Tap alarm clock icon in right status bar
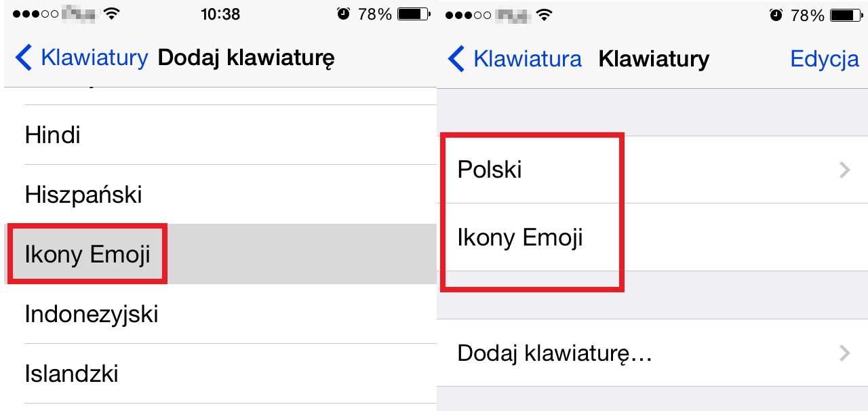Screen dimensions: 868x411 click(x=777, y=15)
